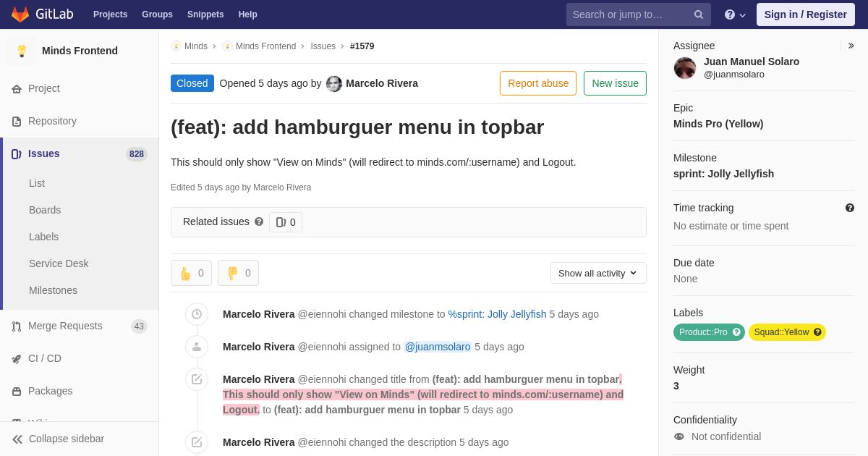Click 'Edited 5 days ago by Marcelo Rivera'
This screenshot has width=868, height=456.
241,187
